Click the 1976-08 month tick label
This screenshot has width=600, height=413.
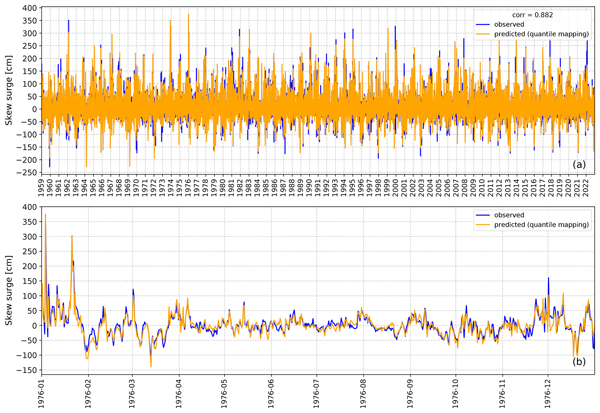pos(363,393)
